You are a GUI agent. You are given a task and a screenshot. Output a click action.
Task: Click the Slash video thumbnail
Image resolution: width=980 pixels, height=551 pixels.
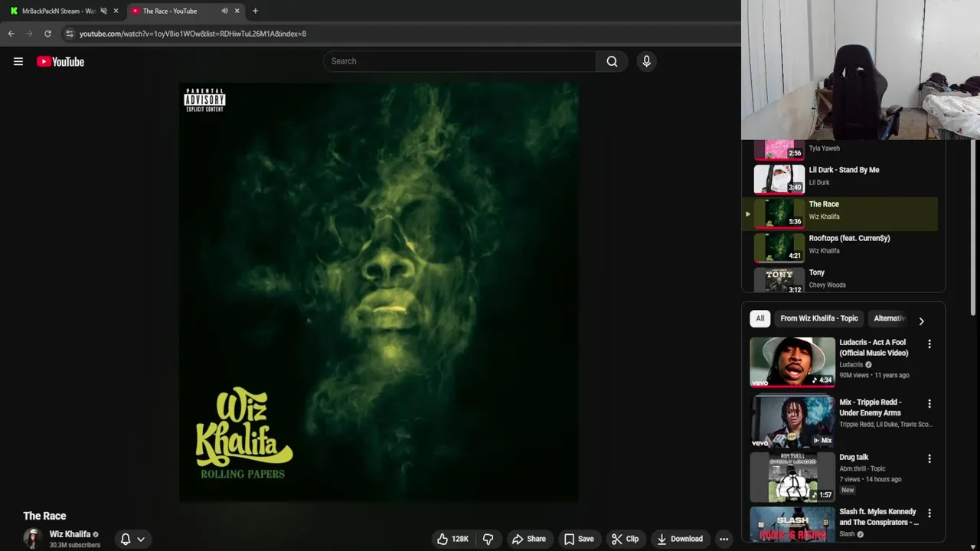pyautogui.click(x=792, y=524)
